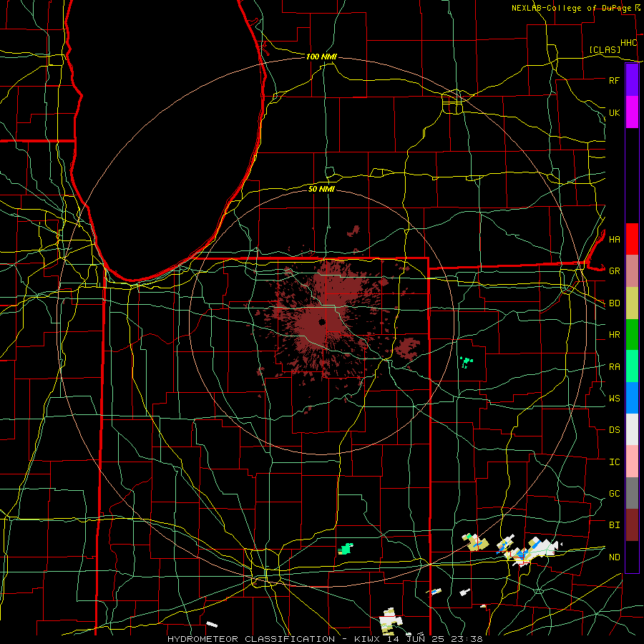Click the "GR" legend label

point(614,271)
